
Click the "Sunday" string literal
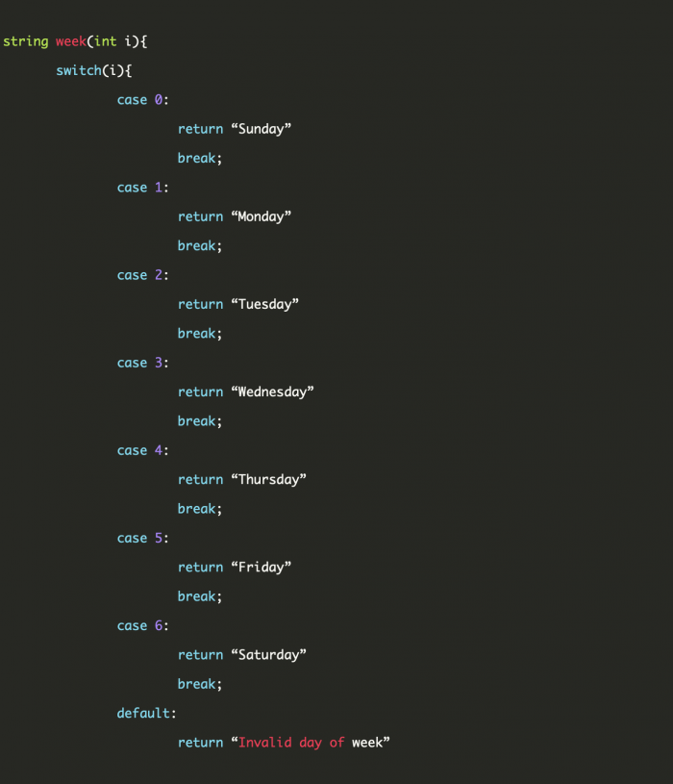pos(261,129)
